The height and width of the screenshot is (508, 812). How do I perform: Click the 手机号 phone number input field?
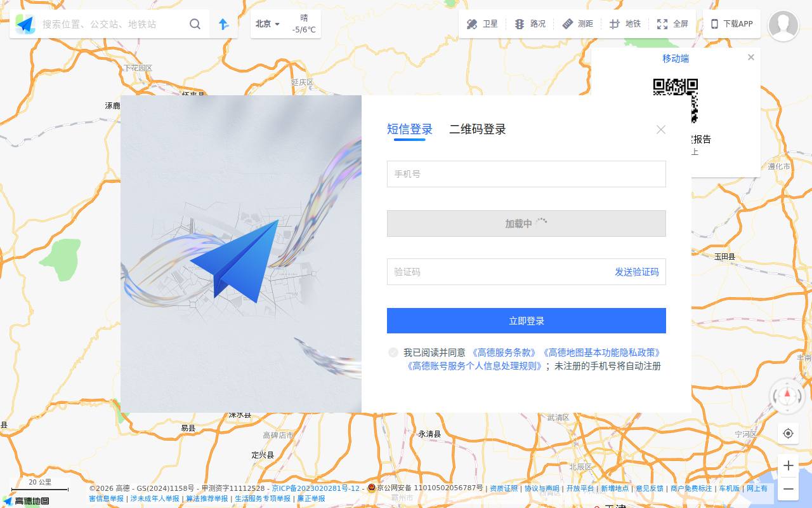tap(526, 174)
